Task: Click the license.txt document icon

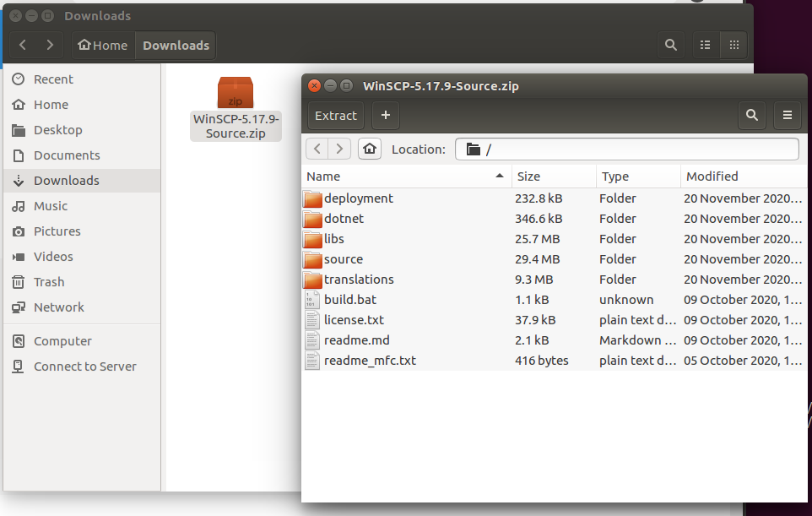Action: [312, 320]
